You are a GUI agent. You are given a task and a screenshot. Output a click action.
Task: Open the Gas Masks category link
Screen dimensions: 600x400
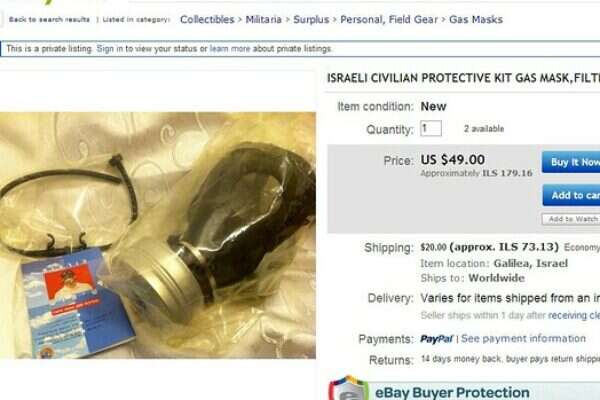(476, 20)
